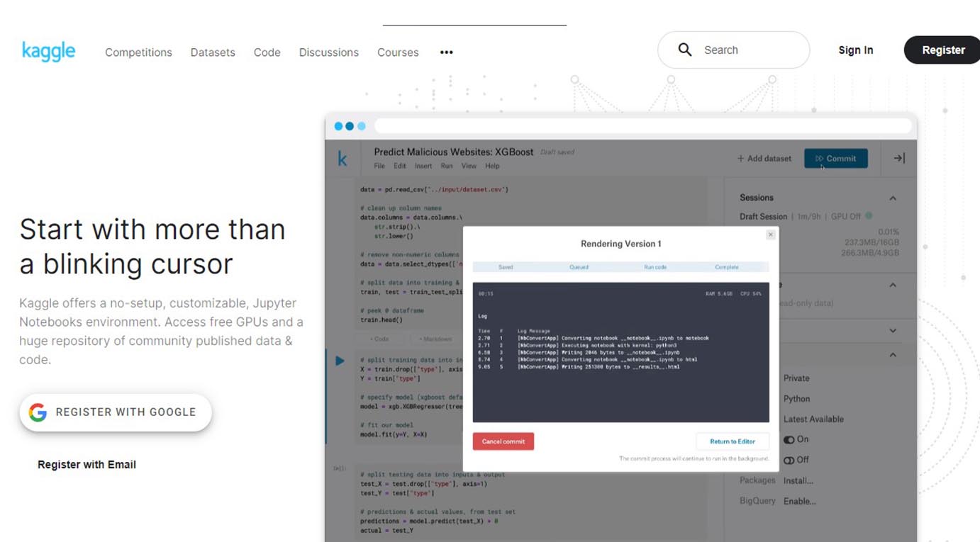Open the notebook File menu
Screen dimensions: 980x542
(379, 166)
